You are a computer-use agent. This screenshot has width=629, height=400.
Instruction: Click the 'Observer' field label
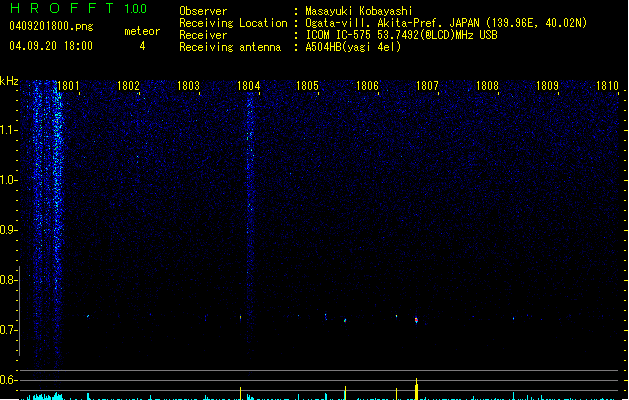pyautogui.click(x=203, y=11)
